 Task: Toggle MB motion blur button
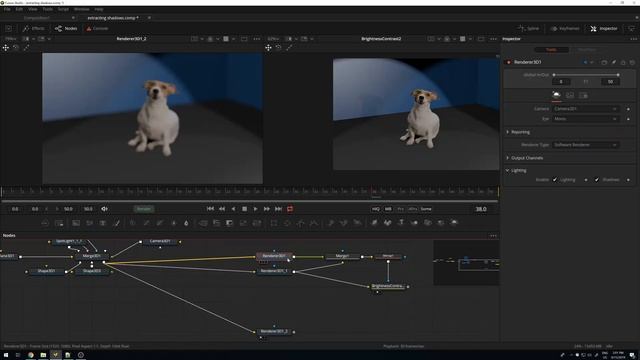tap(388, 209)
